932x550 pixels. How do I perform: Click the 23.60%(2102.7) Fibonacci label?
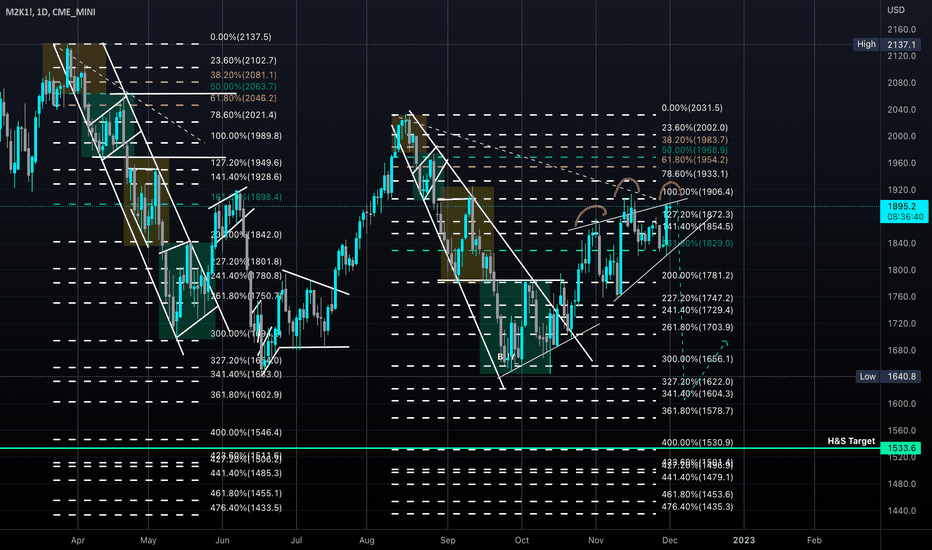(243, 61)
